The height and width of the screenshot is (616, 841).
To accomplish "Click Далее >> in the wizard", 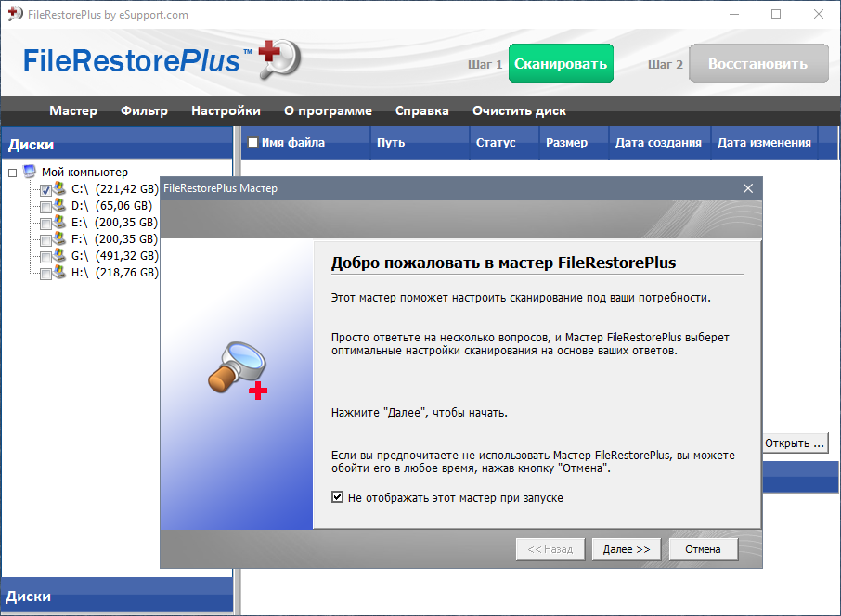I will [627, 549].
